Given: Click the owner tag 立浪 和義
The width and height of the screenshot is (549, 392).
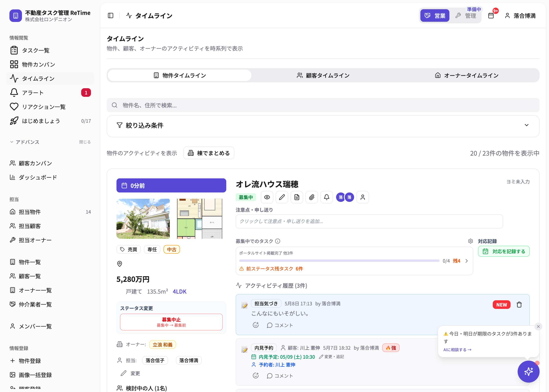Looking at the screenshot, I should 163,344.
